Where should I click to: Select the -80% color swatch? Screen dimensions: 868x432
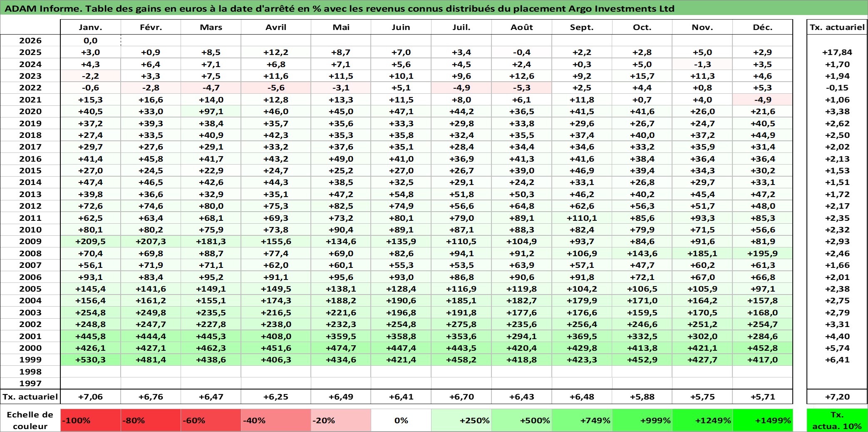151,420
